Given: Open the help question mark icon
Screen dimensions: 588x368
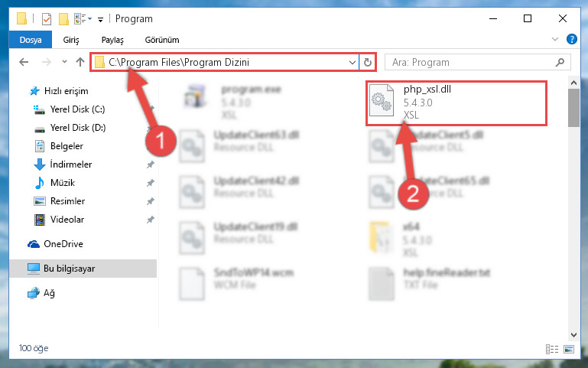Looking at the screenshot, I should (572, 39).
